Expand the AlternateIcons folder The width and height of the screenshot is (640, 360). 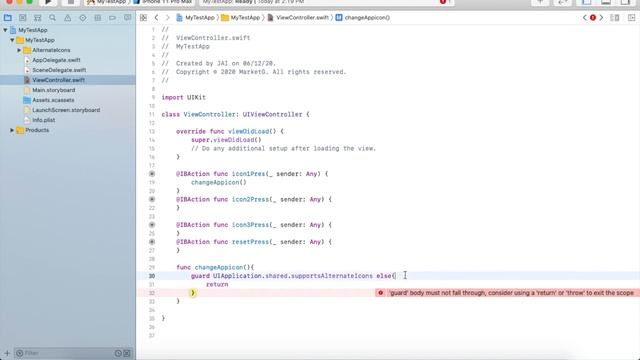pyautogui.click(x=19, y=50)
